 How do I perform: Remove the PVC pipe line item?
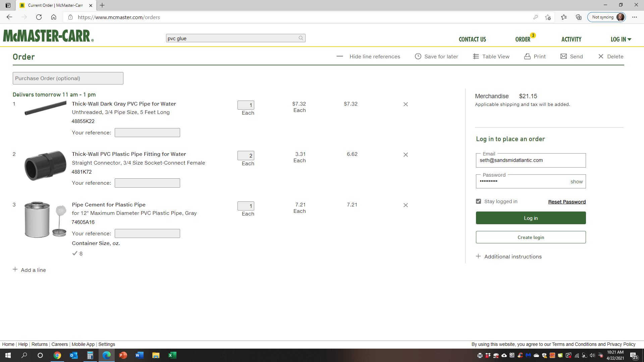click(406, 104)
